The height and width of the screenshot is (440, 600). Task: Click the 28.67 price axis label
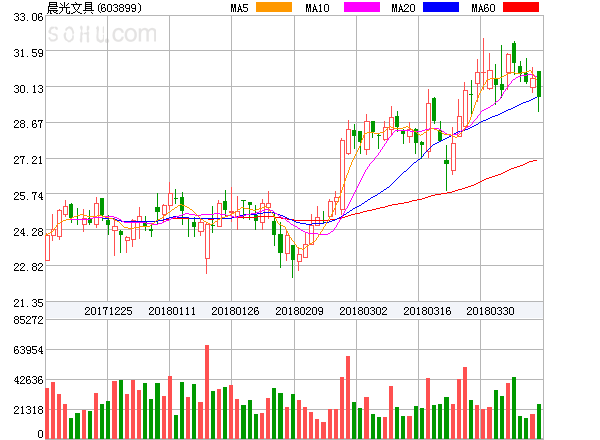pyautogui.click(x=28, y=124)
